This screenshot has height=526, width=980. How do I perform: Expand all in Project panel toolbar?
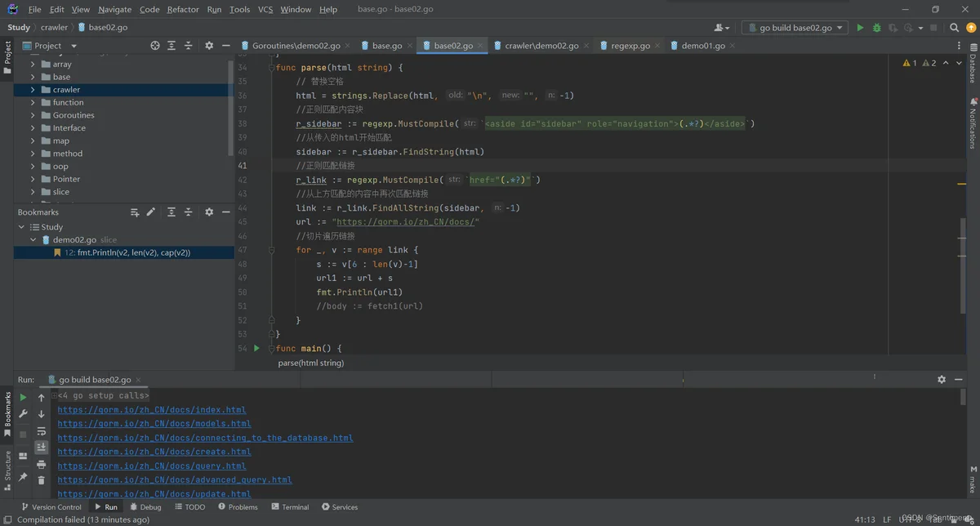tap(171, 46)
